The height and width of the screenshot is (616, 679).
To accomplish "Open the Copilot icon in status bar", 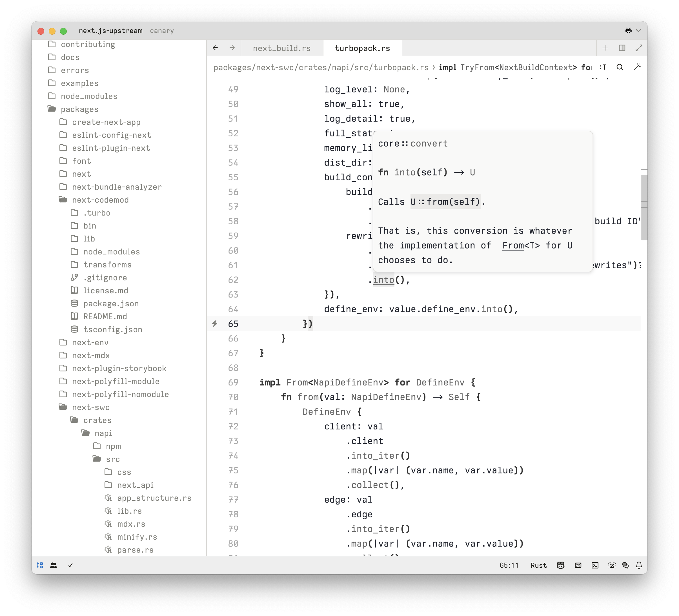I will click(x=561, y=565).
